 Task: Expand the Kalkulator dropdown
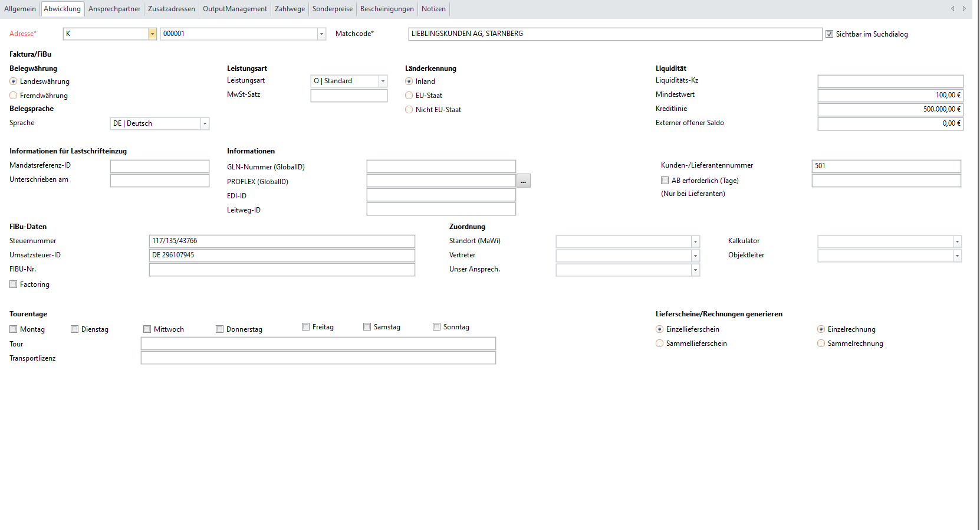(x=957, y=241)
